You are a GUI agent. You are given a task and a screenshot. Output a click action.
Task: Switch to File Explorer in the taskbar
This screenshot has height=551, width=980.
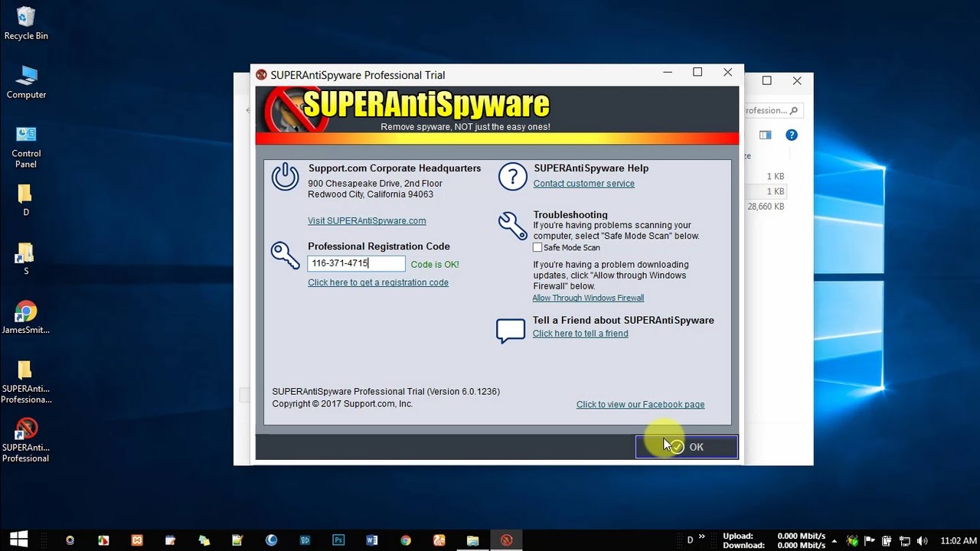coord(472,540)
